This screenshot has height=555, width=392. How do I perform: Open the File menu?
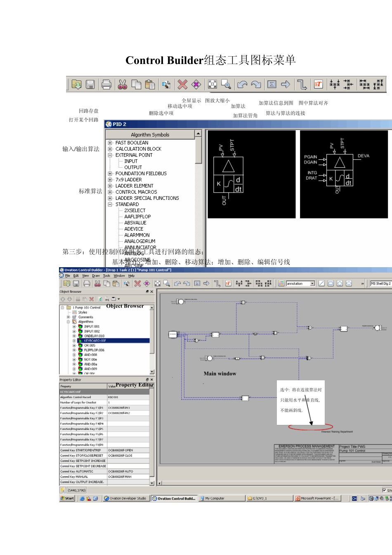(x=67, y=276)
